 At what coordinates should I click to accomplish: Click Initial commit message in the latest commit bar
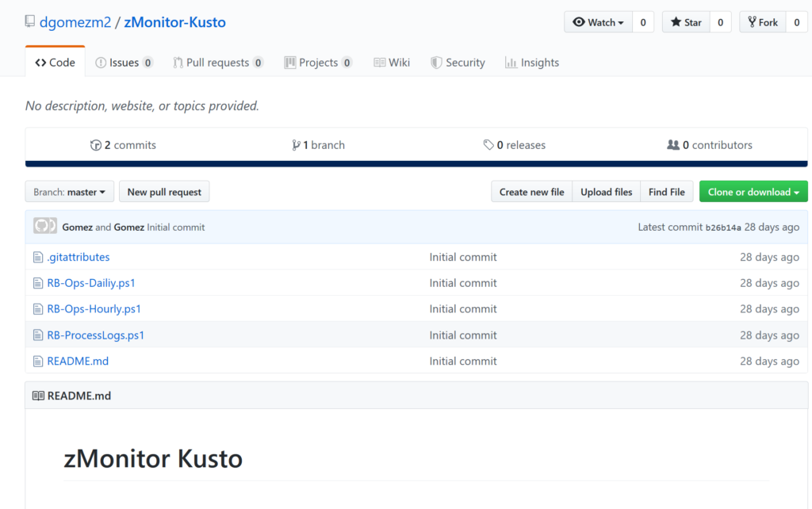175,228
